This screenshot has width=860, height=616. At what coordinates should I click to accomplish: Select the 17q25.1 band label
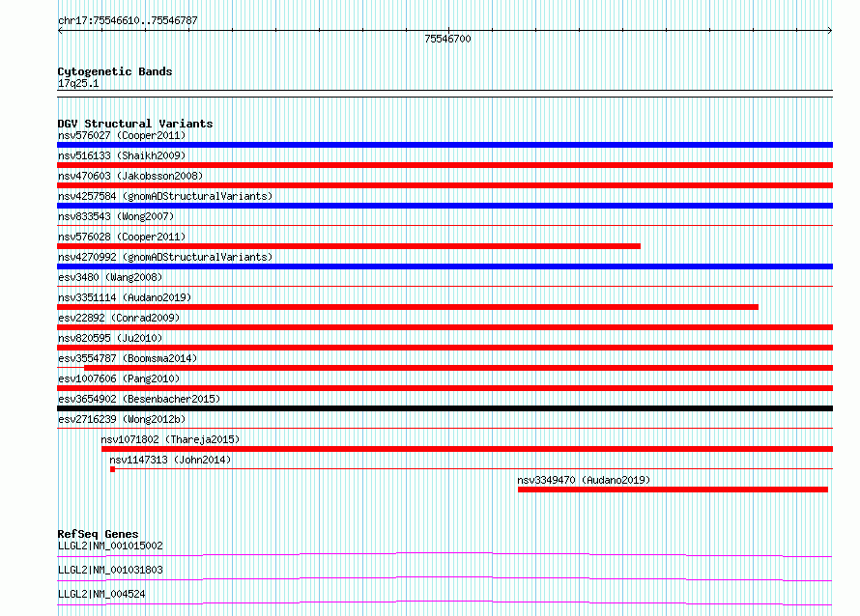point(78,83)
